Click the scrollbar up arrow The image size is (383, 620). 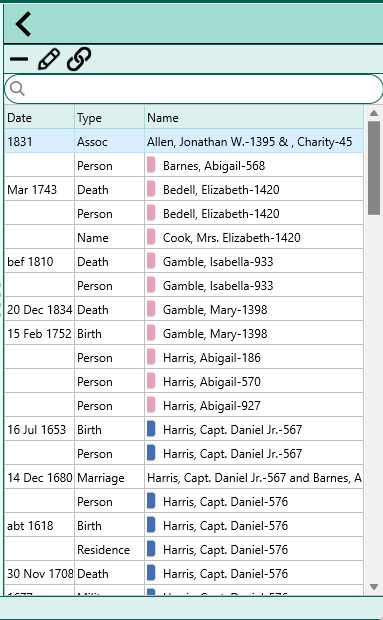pos(374,113)
